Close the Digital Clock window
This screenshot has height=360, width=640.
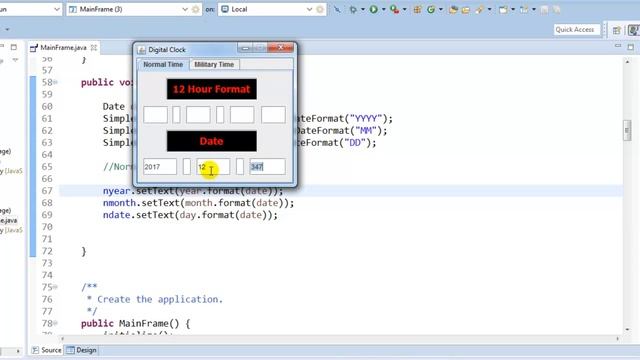point(281,48)
